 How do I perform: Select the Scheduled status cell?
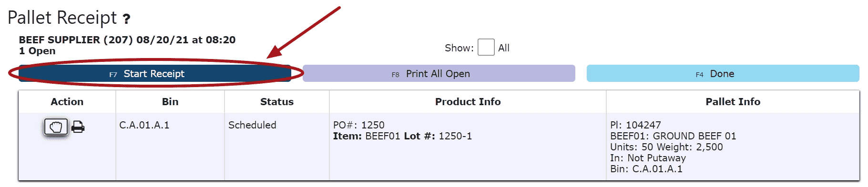pyautogui.click(x=277, y=147)
